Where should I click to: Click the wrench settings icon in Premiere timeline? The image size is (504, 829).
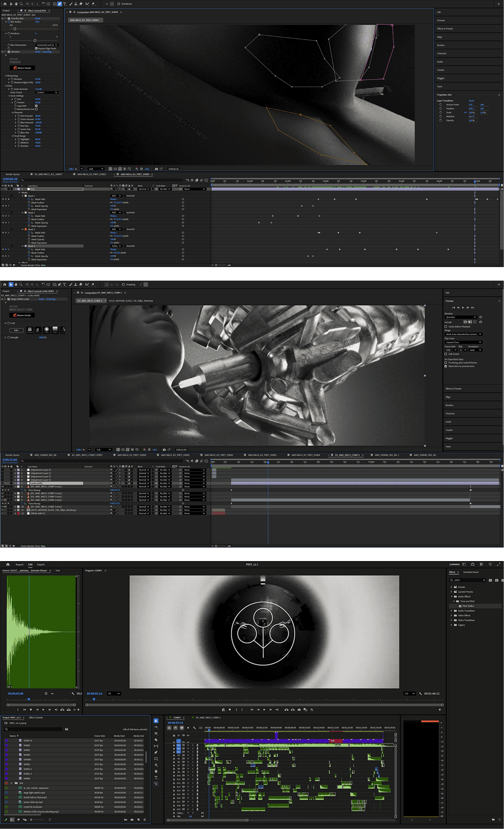click(x=195, y=728)
